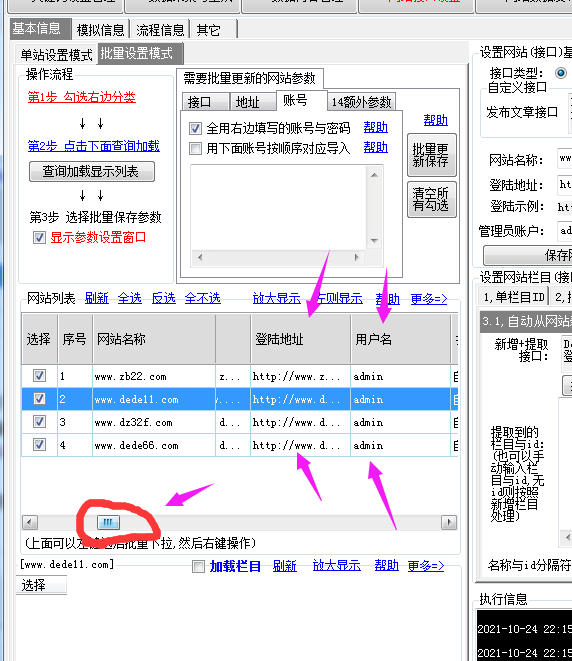Click the account text area scroll-left arrow
The image size is (572, 661).
click(x=200, y=257)
